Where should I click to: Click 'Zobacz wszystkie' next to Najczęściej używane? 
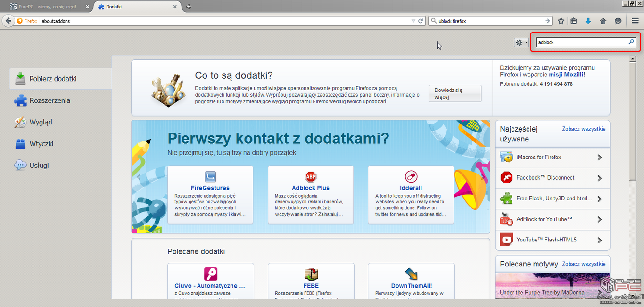click(584, 129)
